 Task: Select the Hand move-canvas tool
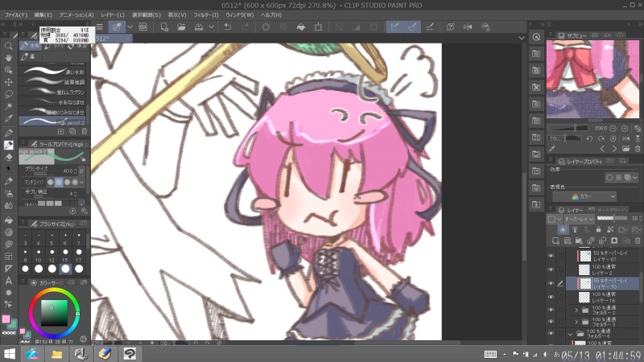[x=8, y=58]
